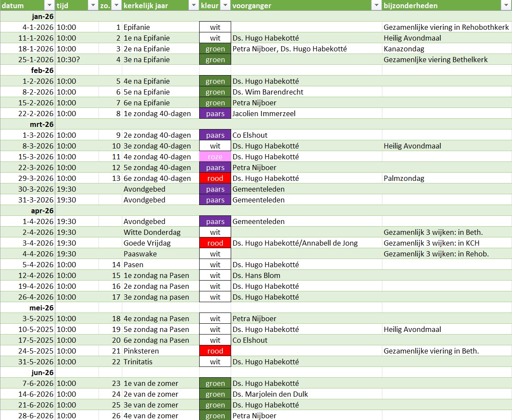This screenshot has height=420, width=512.
Task: Expand the voorganger filter dropdown
Action: (376, 6)
